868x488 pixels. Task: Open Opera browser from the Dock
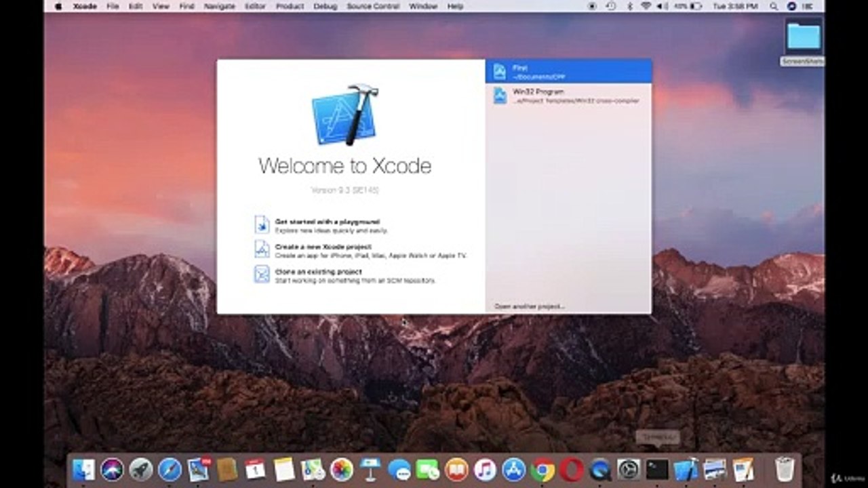coord(571,469)
